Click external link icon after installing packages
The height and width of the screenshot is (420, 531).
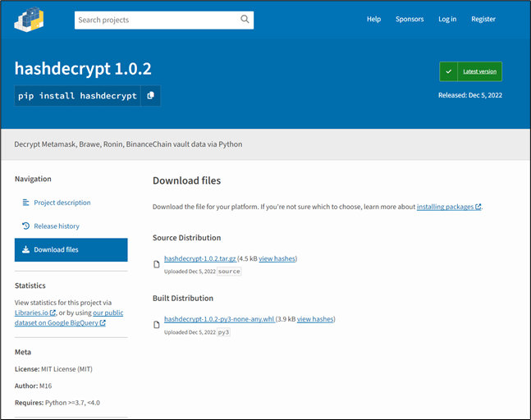coord(478,207)
